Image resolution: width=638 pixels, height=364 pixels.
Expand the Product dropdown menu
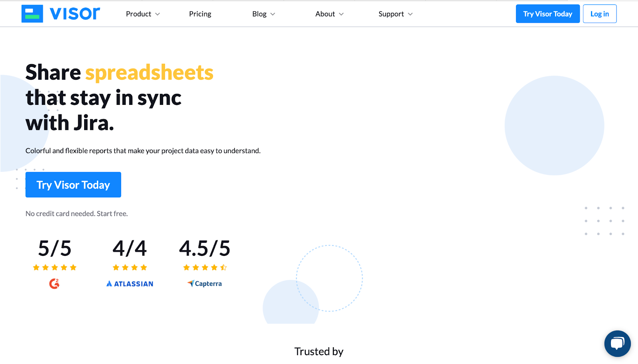coord(142,14)
